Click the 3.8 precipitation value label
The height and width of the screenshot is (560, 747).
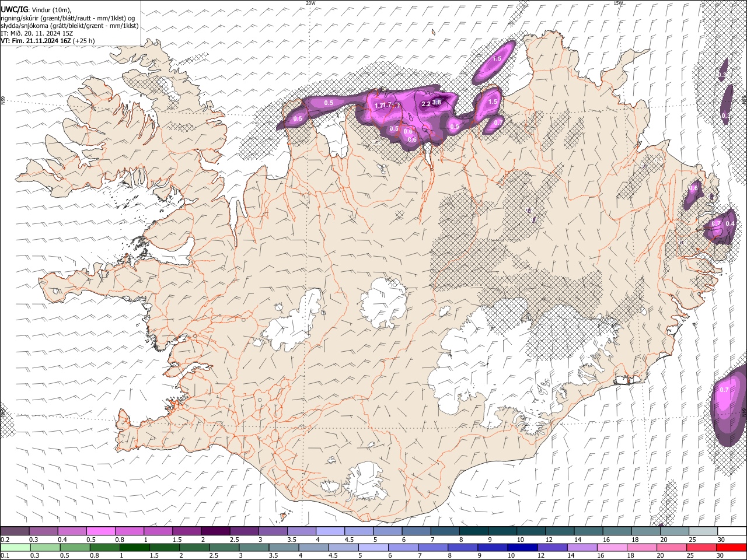(437, 102)
